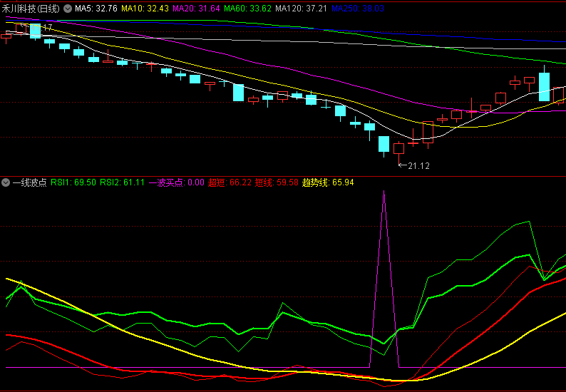This screenshot has height=392, width=566.
Task: Click the 一波买点: 0.00 label
Action: [177, 182]
